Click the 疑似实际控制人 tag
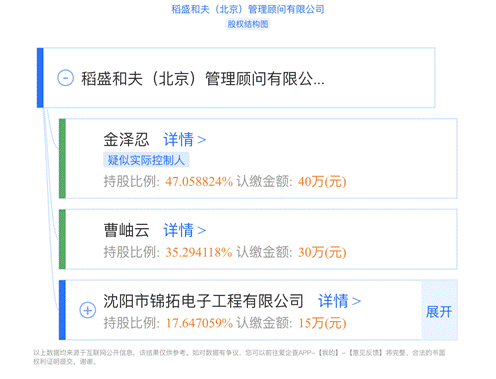Viewport: 496px width, 379px height. (x=146, y=160)
